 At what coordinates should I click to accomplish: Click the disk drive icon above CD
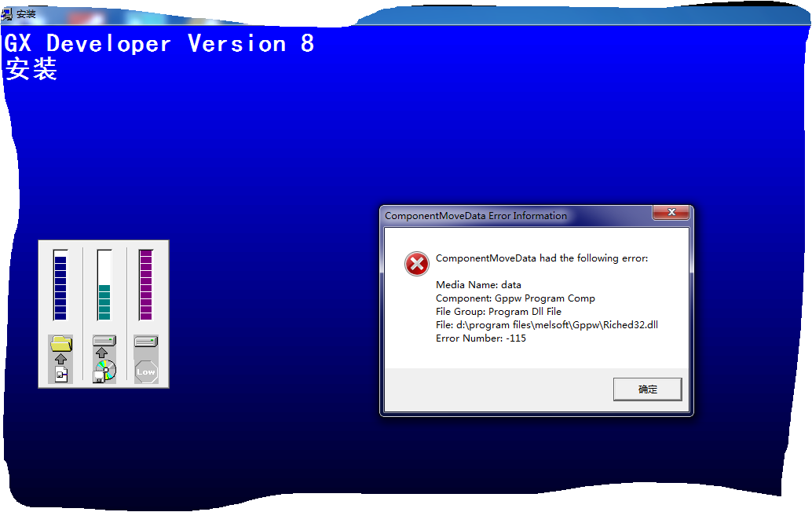pyautogui.click(x=104, y=341)
